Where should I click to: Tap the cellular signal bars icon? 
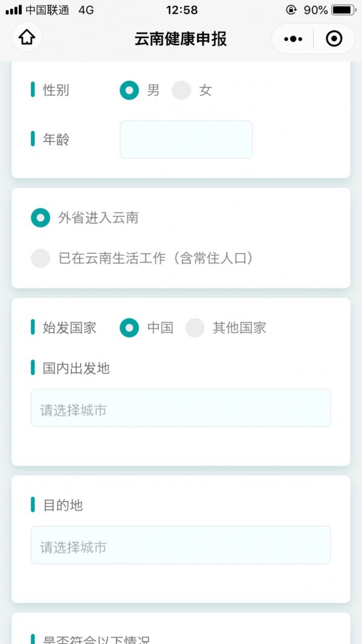(14, 10)
